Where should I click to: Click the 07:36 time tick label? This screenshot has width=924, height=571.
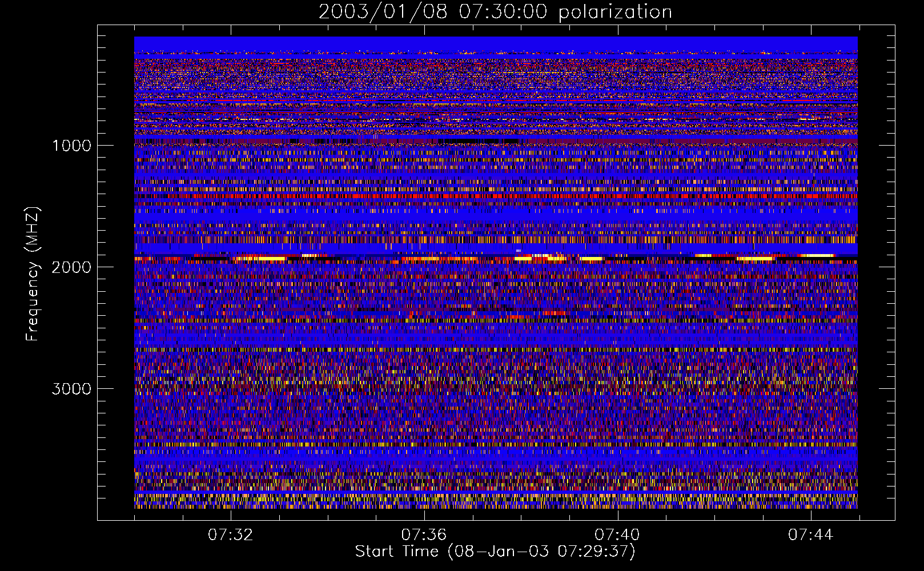point(424,535)
